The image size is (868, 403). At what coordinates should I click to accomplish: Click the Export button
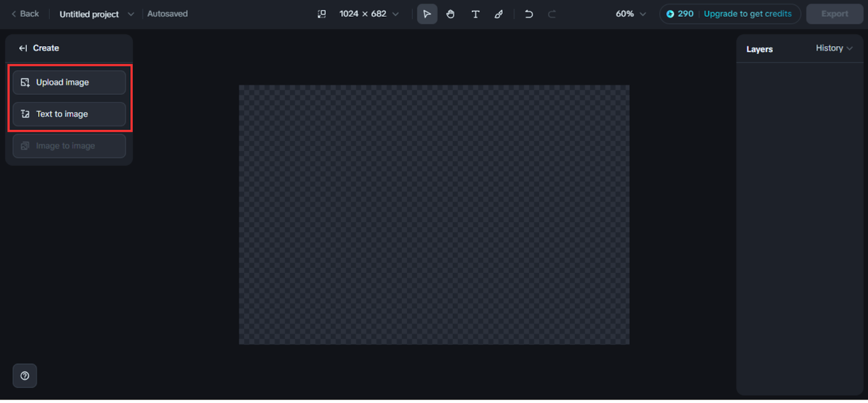click(x=835, y=14)
